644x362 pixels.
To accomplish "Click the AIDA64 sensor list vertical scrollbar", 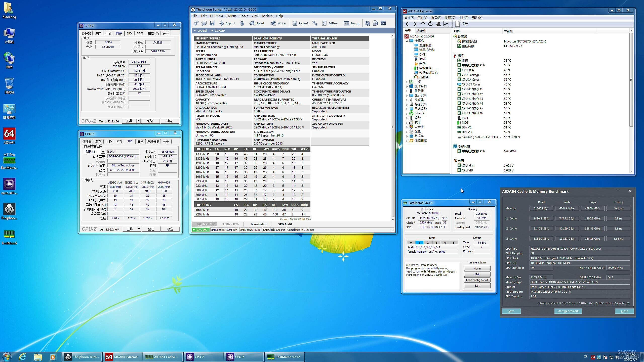I will (x=631, y=101).
